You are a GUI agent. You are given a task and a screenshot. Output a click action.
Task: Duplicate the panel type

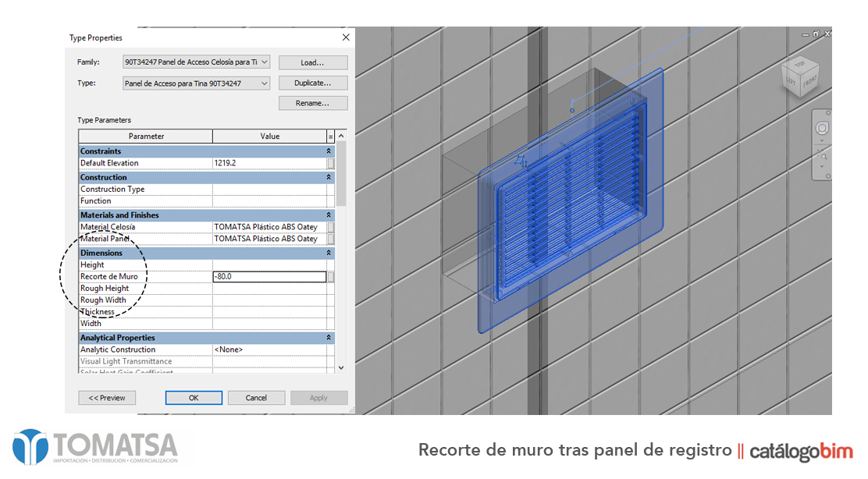click(x=312, y=83)
